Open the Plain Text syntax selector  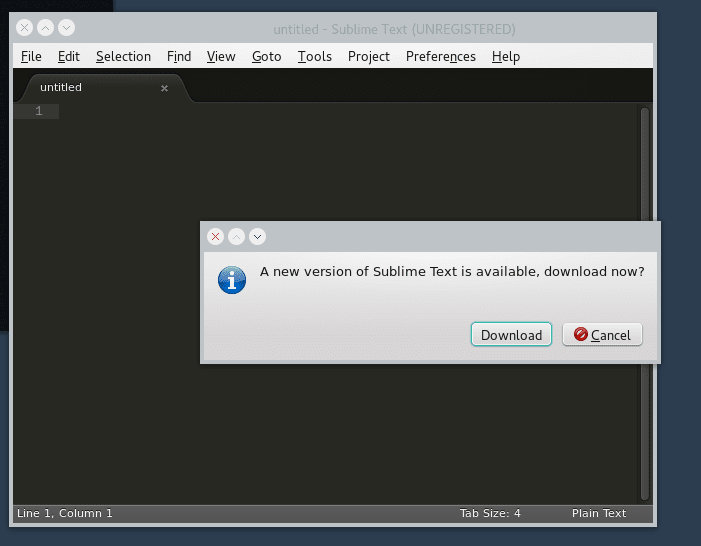[x=599, y=513]
